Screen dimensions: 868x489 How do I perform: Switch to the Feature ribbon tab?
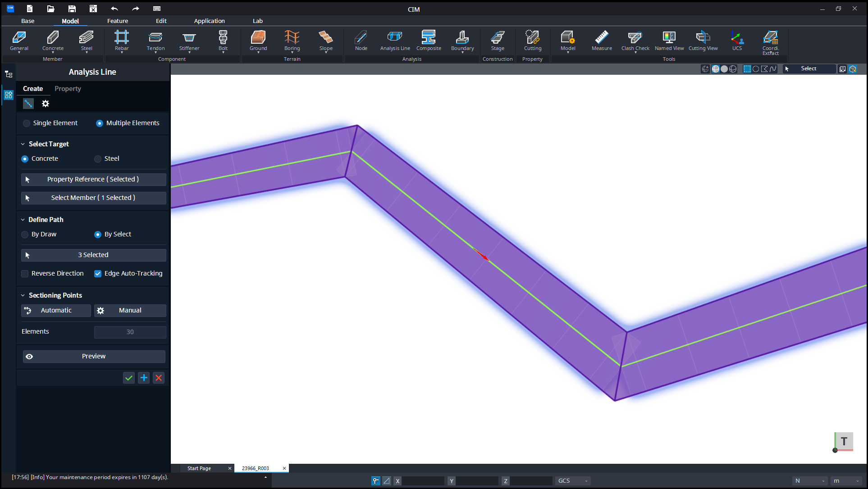click(118, 21)
